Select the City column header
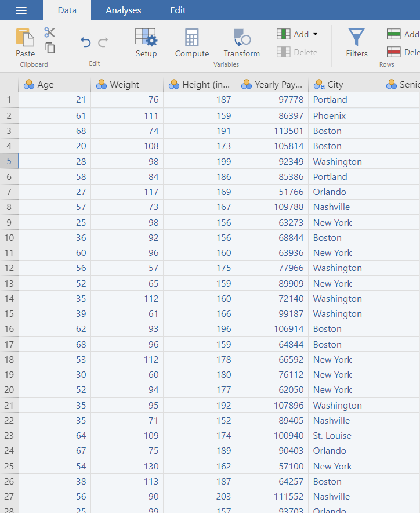This screenshot has height=513, width=420. point(345,84)
